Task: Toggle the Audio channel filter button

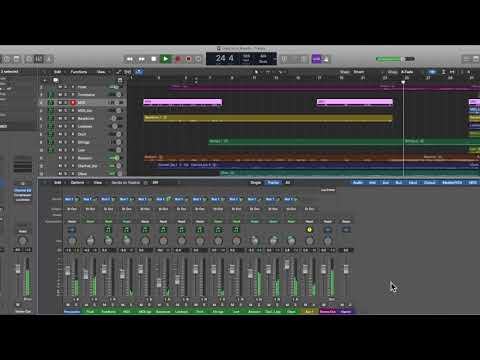Action: coord(358,183)
